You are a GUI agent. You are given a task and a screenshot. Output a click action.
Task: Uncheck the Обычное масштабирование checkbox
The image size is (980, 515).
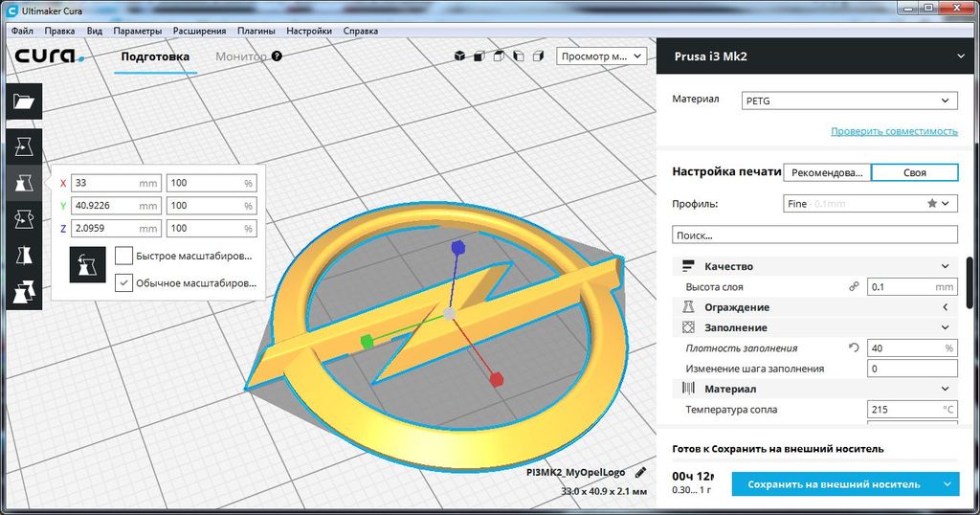point(123,282)
